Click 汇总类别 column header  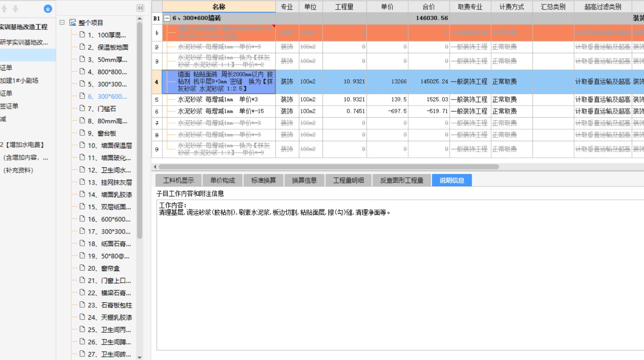tap(553, 7)
